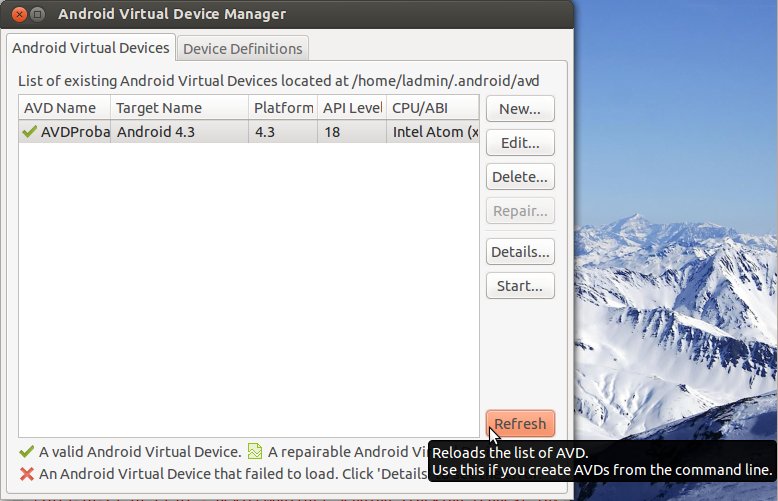Select the Android Virtual Devices tab
The image size is (778, 501).
pyautogui.click(x=91, y=48)
